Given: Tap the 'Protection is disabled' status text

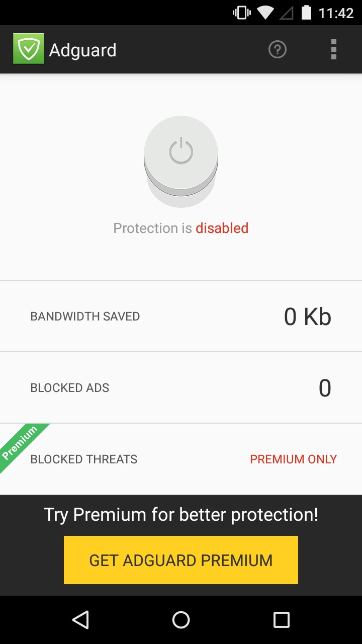Looking at the screenshot, I should pyautogui.click(x=181, y=228).
